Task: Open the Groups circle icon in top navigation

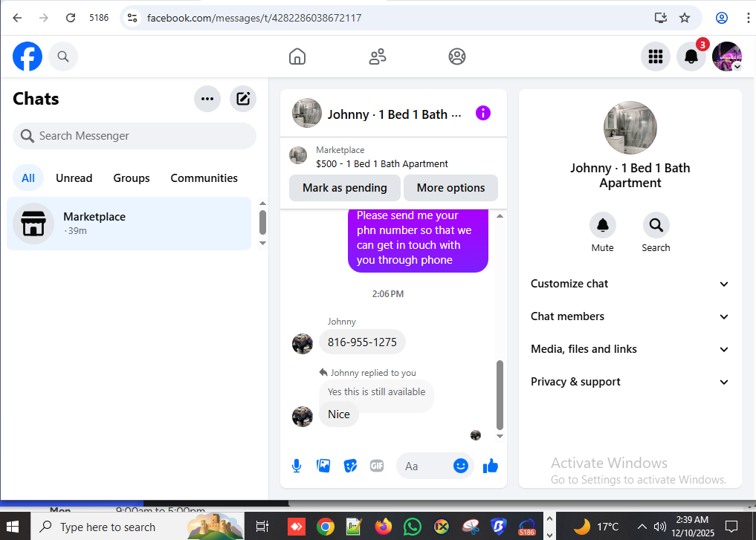Action: [x=457, y=56]
